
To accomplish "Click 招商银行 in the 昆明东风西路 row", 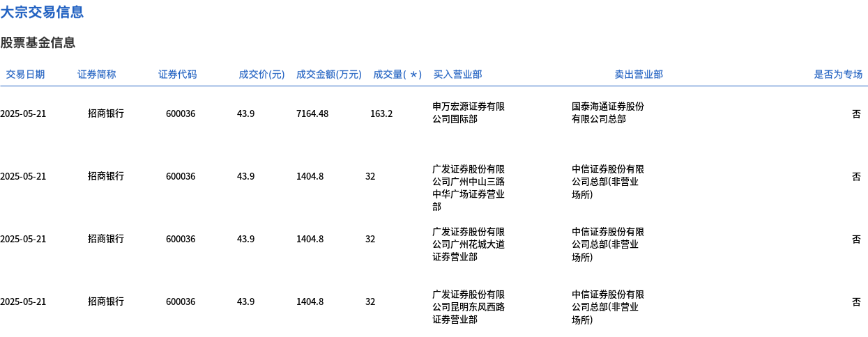I will tap(106, 301).
